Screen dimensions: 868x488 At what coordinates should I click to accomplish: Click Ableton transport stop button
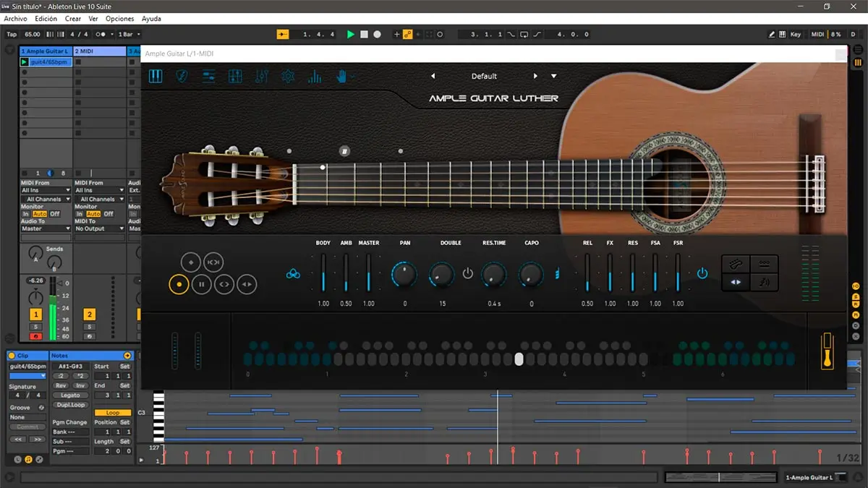(365, 34)
